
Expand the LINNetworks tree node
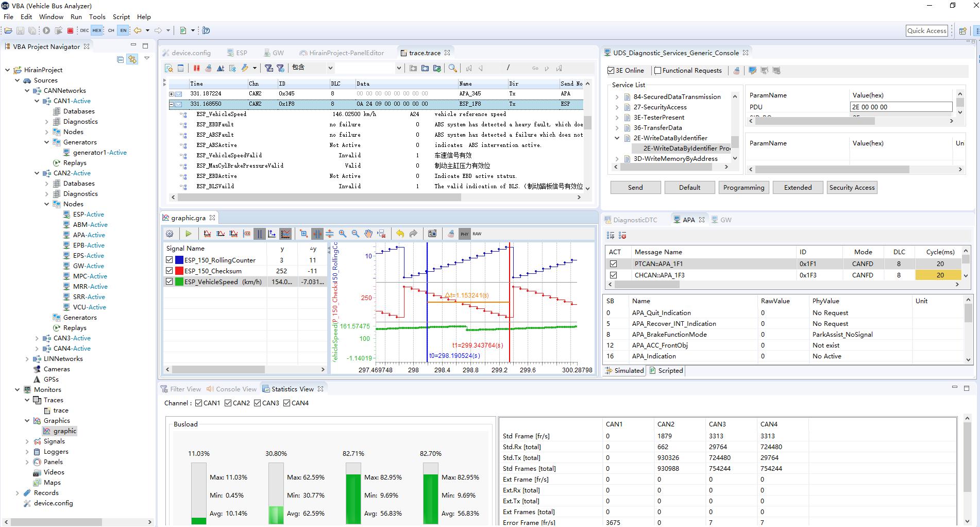click(x=27, y=359)
